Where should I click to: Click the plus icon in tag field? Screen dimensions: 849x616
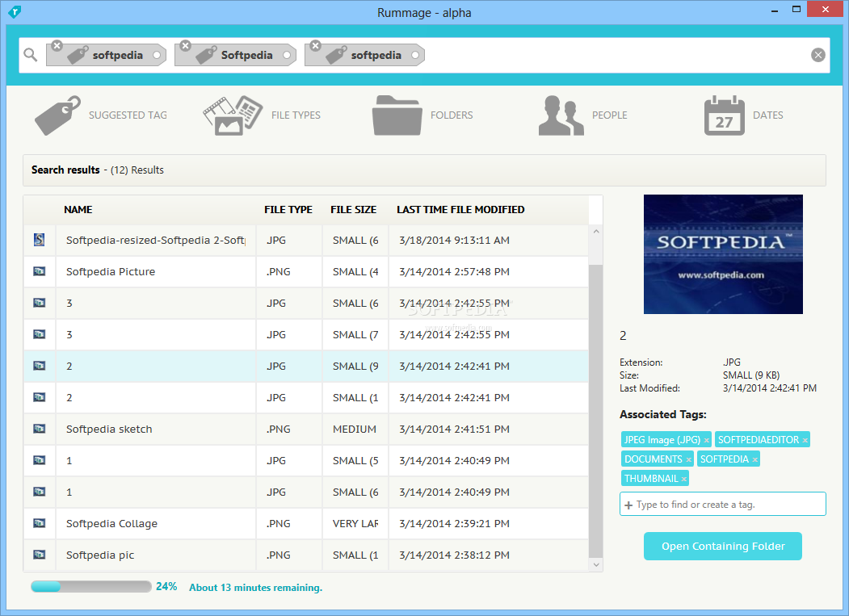(628, 505)
